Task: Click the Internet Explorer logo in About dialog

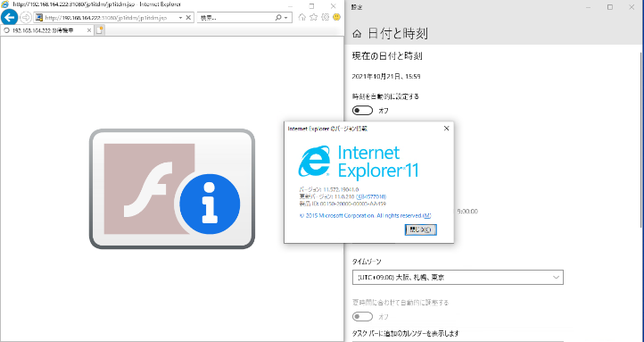Action: (314, 161)
